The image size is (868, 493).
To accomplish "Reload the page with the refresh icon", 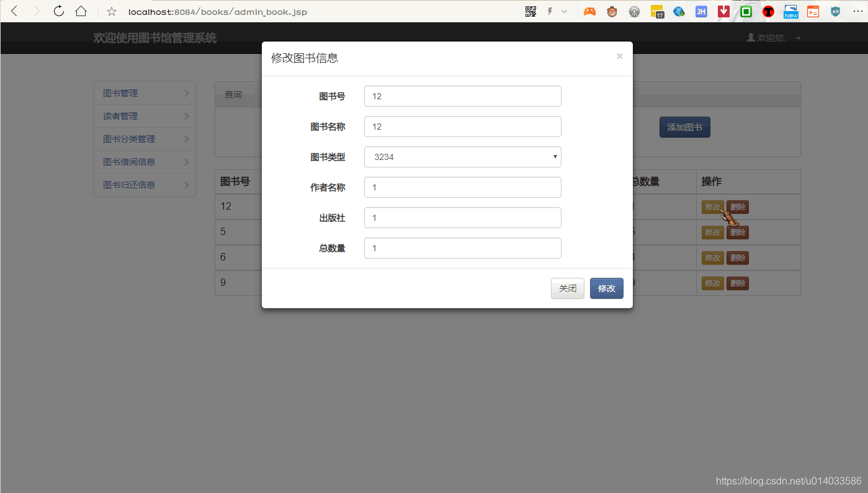I will click(x=59, y=11).
